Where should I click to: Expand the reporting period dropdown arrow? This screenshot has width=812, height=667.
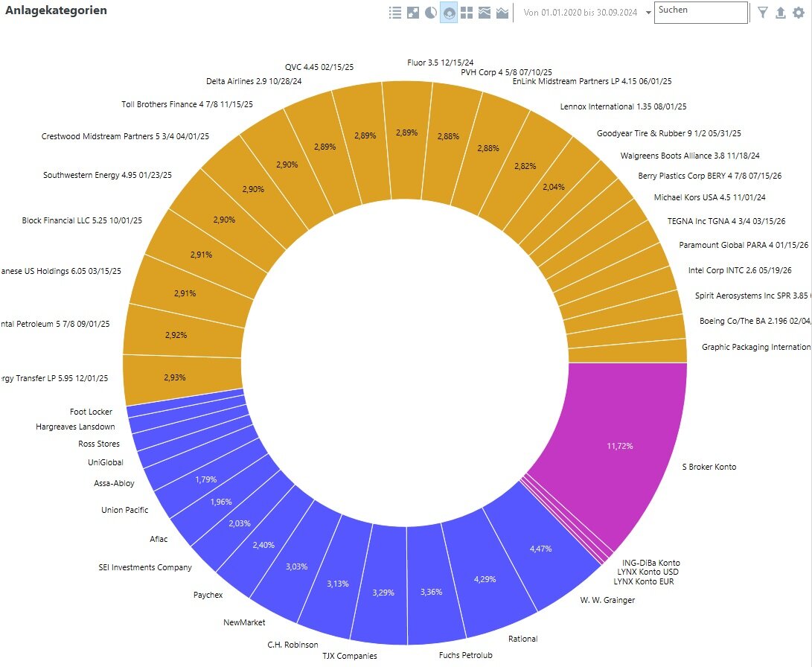[648, 13]
